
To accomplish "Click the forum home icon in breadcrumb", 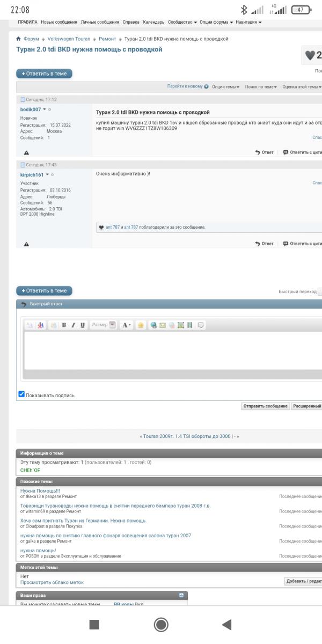I will tap(19, 39).
